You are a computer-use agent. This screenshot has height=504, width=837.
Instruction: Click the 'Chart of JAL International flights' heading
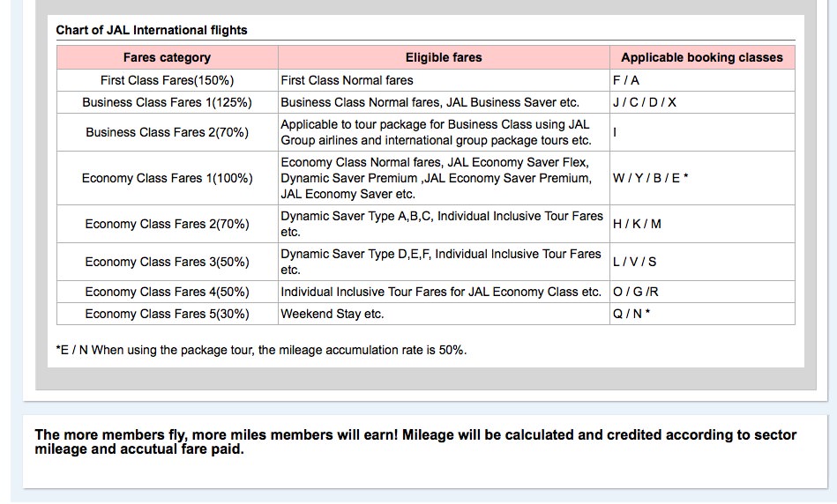pos(152,31)
